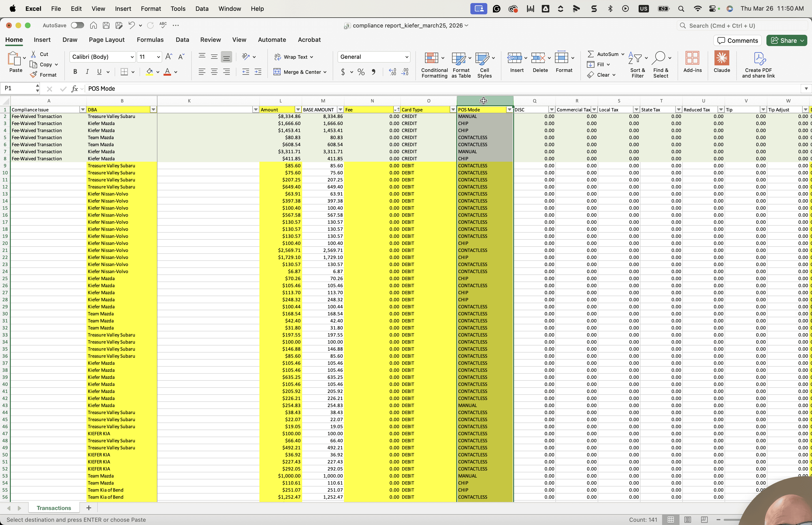Click the Page Break Preview icon in status bar
The image size is (812, 525).
click(x=704, y=520)
